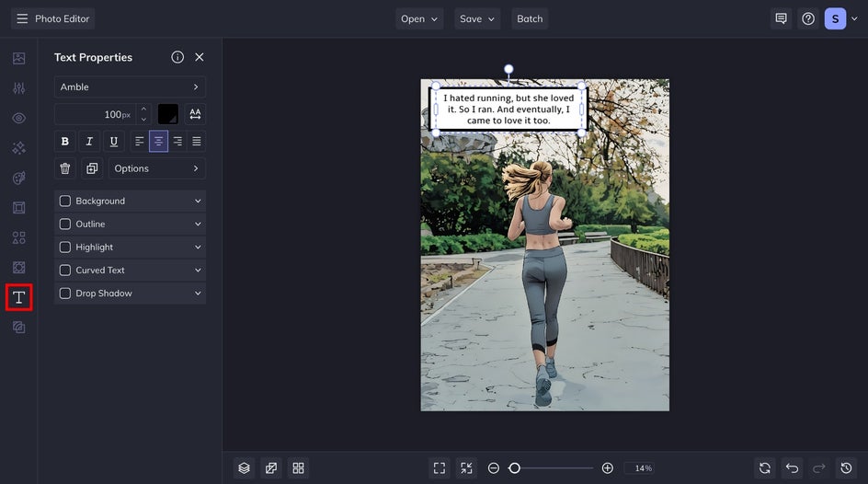Viewport: 868px width, 484px height.
Task: Decrease font size with down arrow
Action: click(x=144, y=119)
